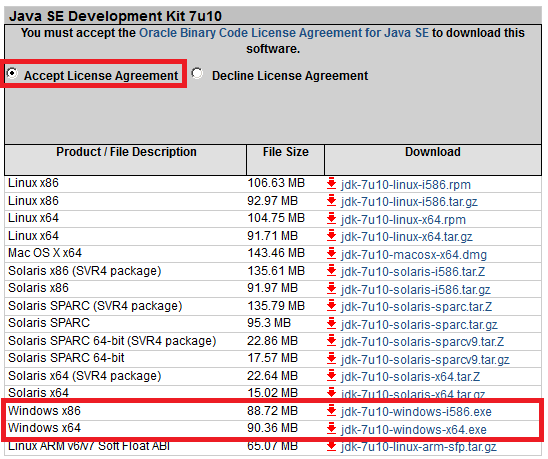Download jdk-7u10-solaris-i586.tar.Z file

pyautogui.click(x=413, y=272)
